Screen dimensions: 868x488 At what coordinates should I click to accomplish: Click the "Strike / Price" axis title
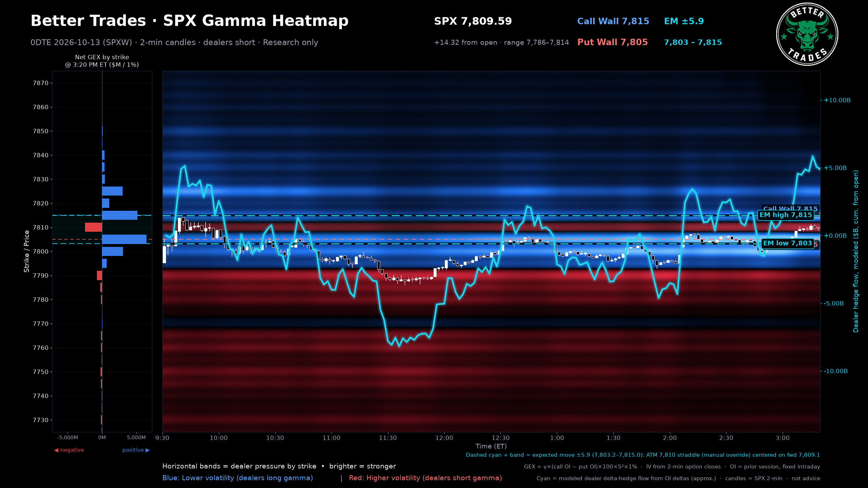pyautogui.click(x=26, y=251)
